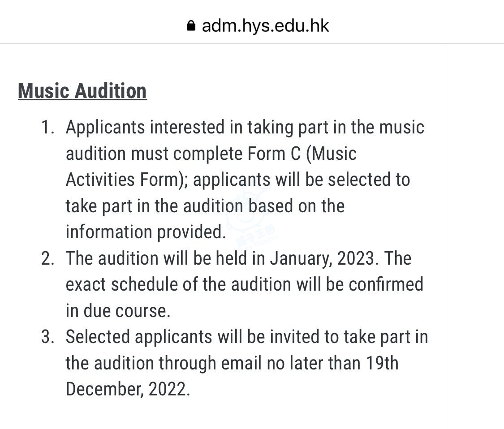The height and width of the screenshot is (429, 504).
Task: Open the adm.hys.edu.hk address field
Action: click(x=258, y=26)
